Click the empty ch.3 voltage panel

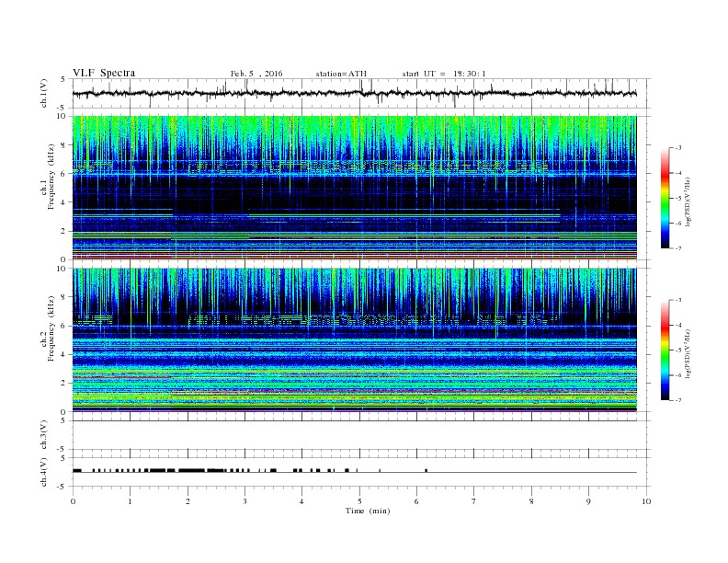tap(361, 435)
